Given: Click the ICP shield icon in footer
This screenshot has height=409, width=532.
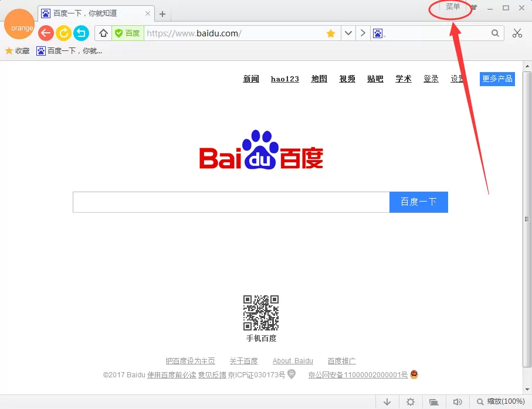Looking at the screenshot, I should pos(292,374).
